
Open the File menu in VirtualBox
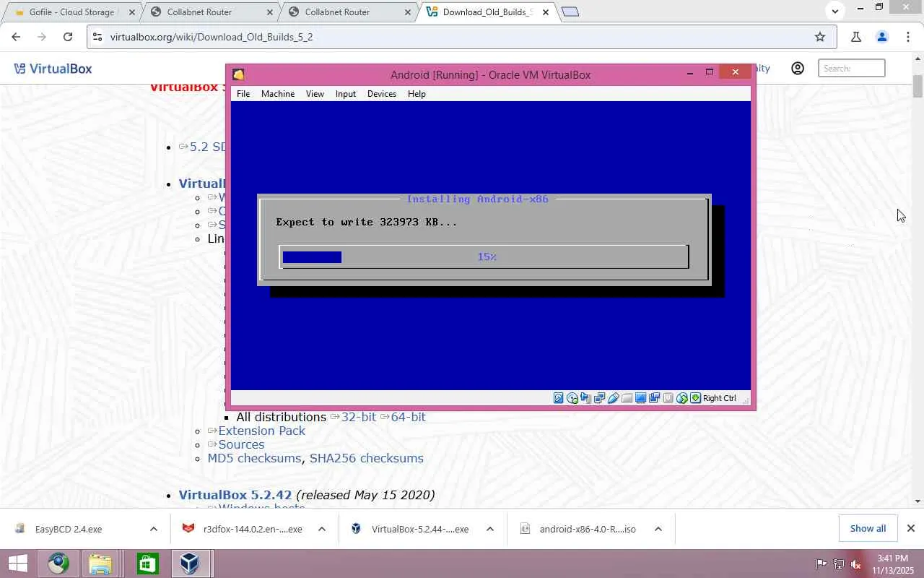[243, 94]
